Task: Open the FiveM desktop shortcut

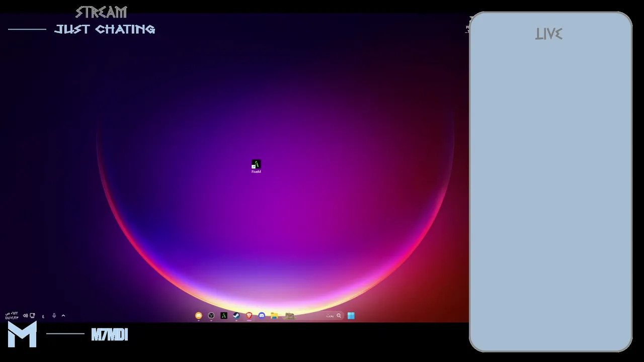Action: pos(256,166)
